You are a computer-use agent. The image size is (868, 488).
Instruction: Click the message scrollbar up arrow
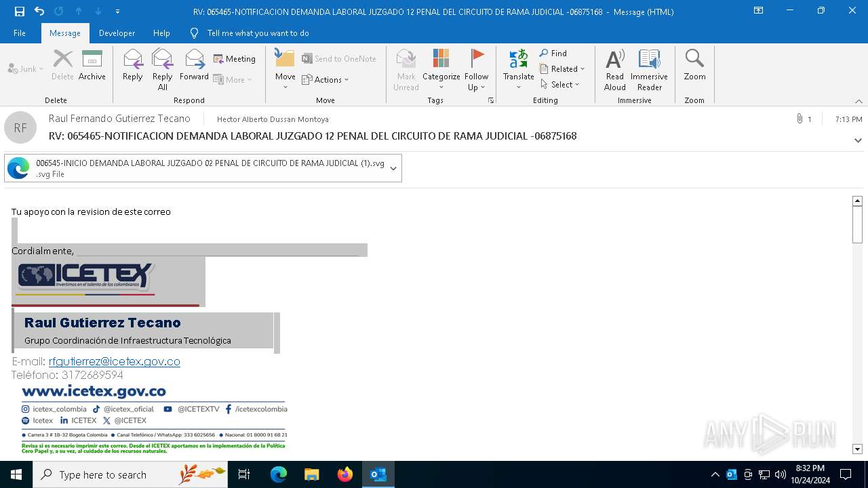point(857,201)
